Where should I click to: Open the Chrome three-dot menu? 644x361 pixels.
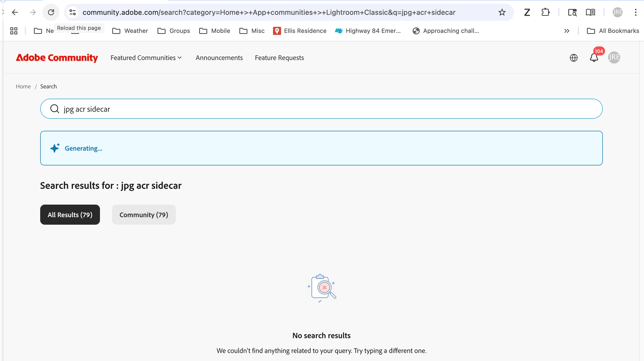(x=635, y=12)
